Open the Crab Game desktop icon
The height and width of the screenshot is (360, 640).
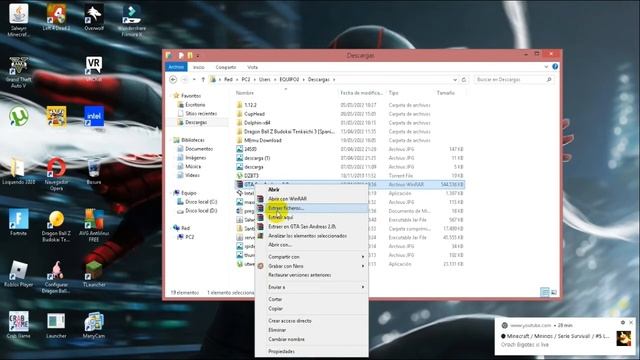point(18,325)
